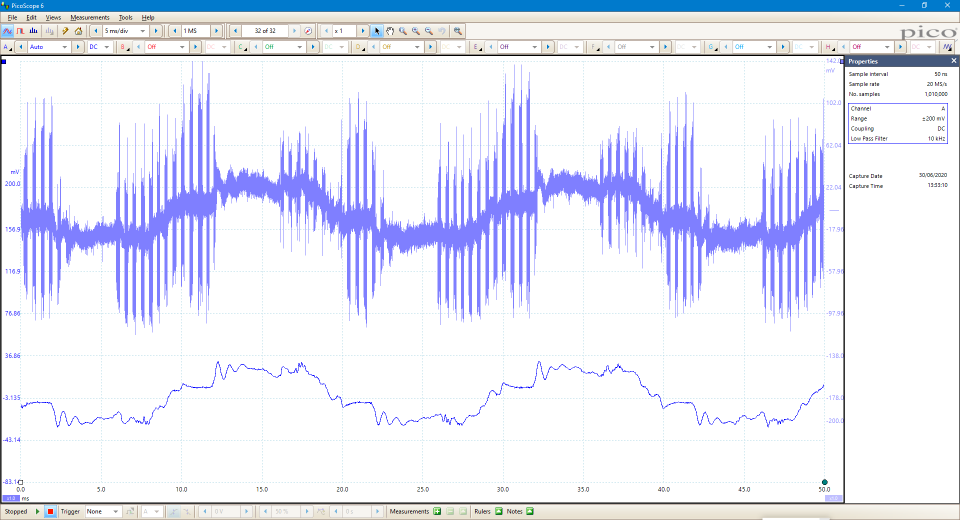This screenshot has width=960, height=520.
Task: Open the Edit menu
Action: [x=31, y=18]
